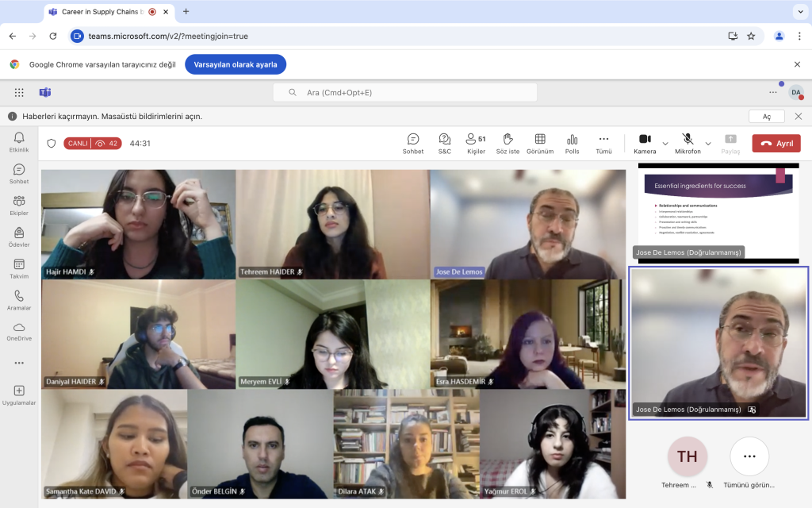
Task: Expand camera options dropdown arrow
Action: point(665,144)
